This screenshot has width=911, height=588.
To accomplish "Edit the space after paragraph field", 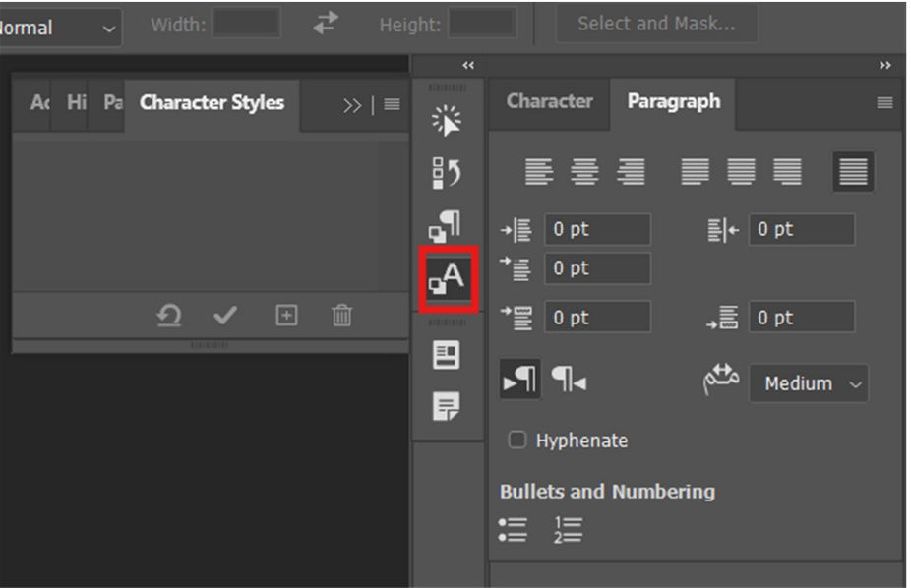I will pos(802,318).
